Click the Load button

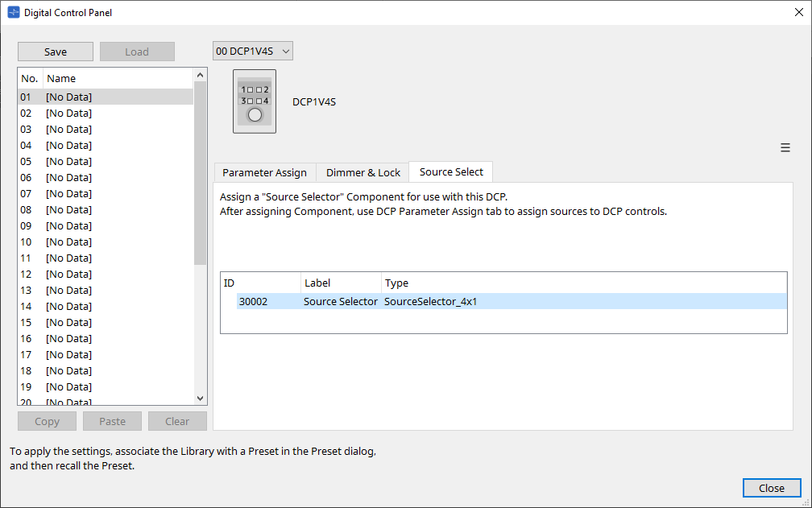pos(137,51)
